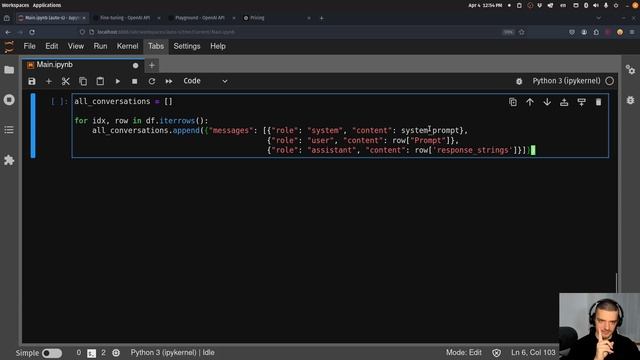
Task: Insert a new cell below with plus icon
Action: 49,81
